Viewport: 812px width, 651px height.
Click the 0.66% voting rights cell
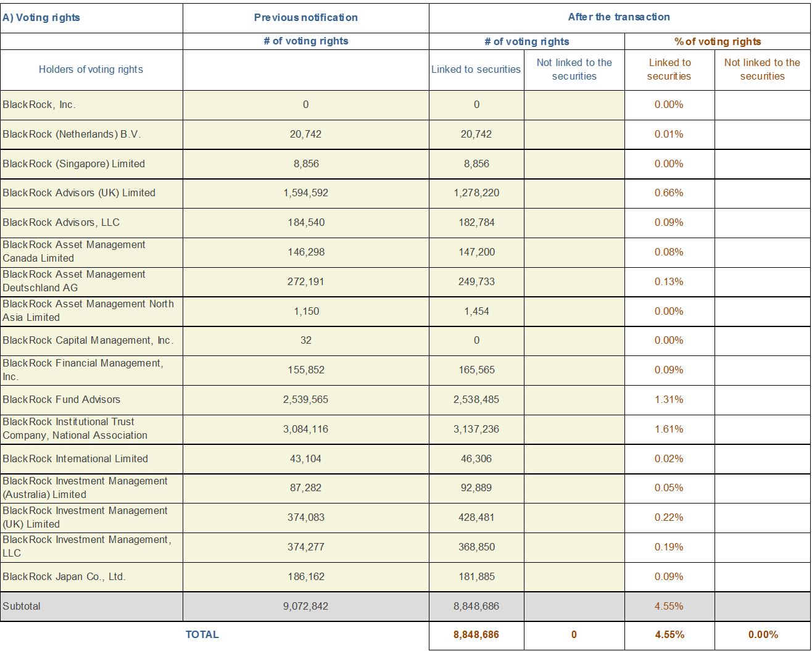coord(669,193)
